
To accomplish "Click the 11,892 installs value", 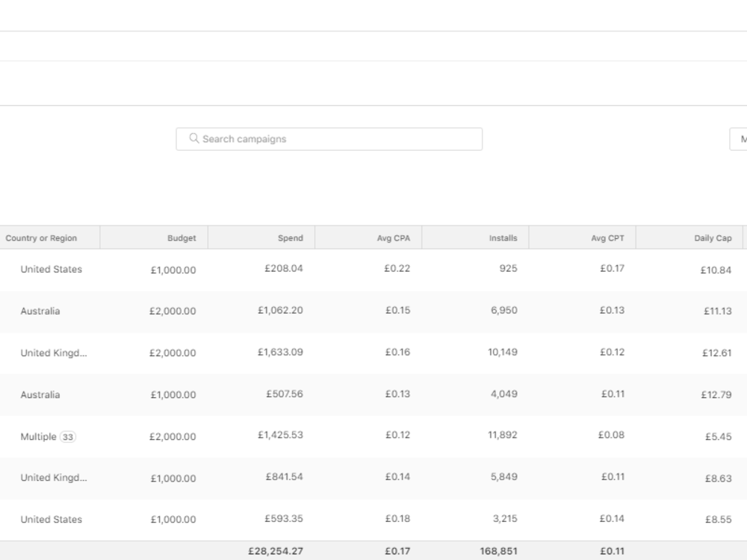I will tap(503, 435).
